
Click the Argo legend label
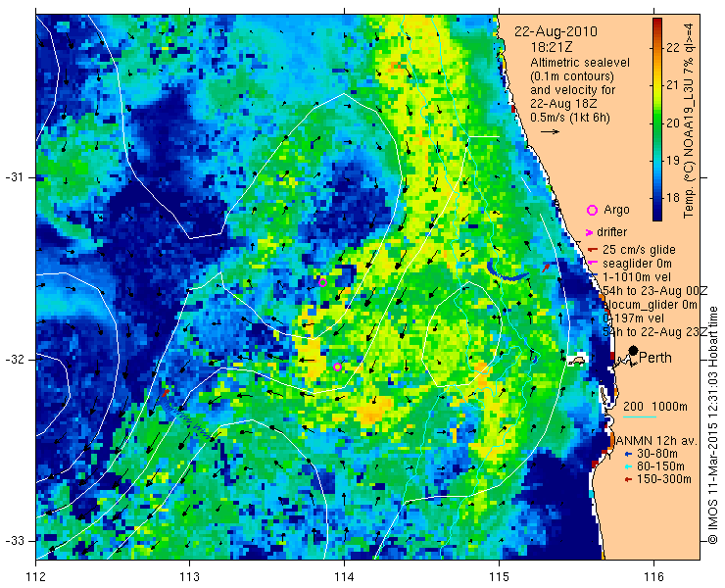(616, 210)
